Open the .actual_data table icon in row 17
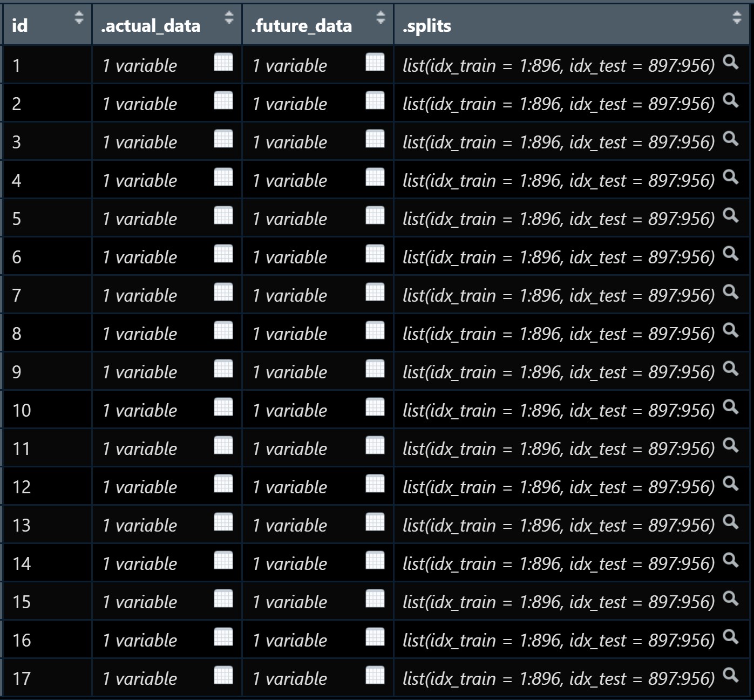 click(x=223, y=676)
